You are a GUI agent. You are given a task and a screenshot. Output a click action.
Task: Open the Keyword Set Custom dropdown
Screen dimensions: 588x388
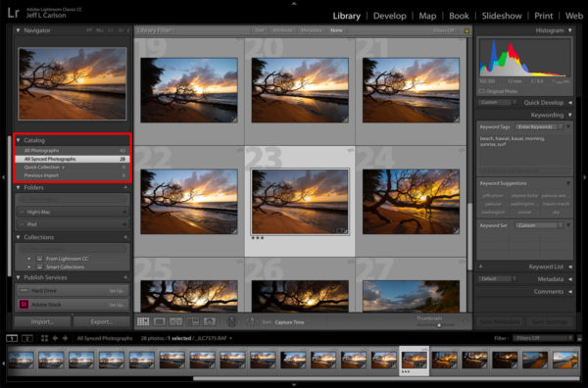coord(540,225)
